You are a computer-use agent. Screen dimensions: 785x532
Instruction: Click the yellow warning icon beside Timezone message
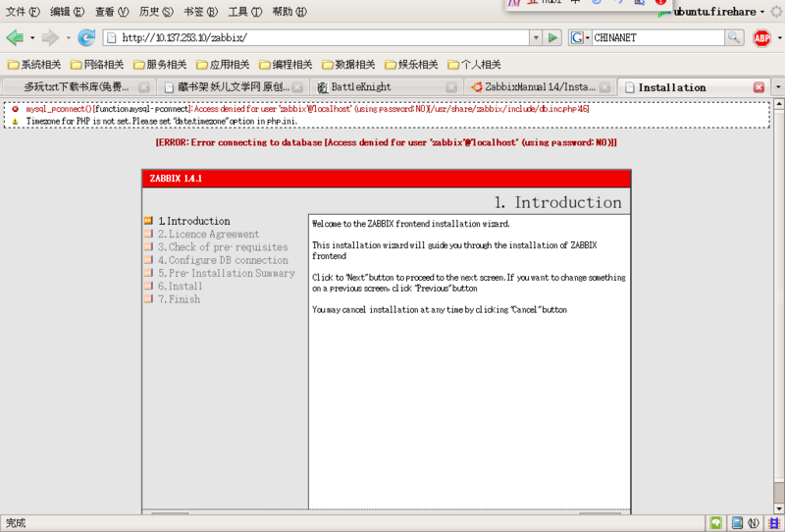click(x=15, y=122)
